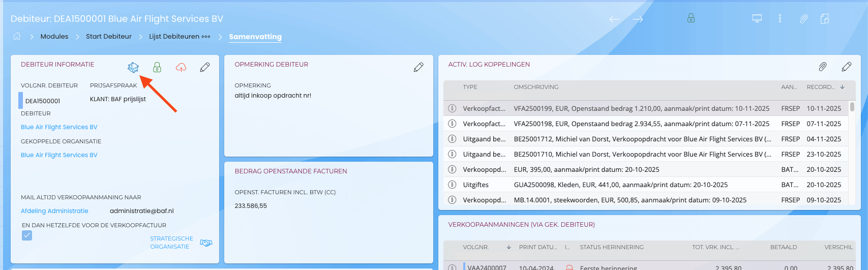Click date 09-10-2025 in log

pyautogui.click(x=824, y=200)
